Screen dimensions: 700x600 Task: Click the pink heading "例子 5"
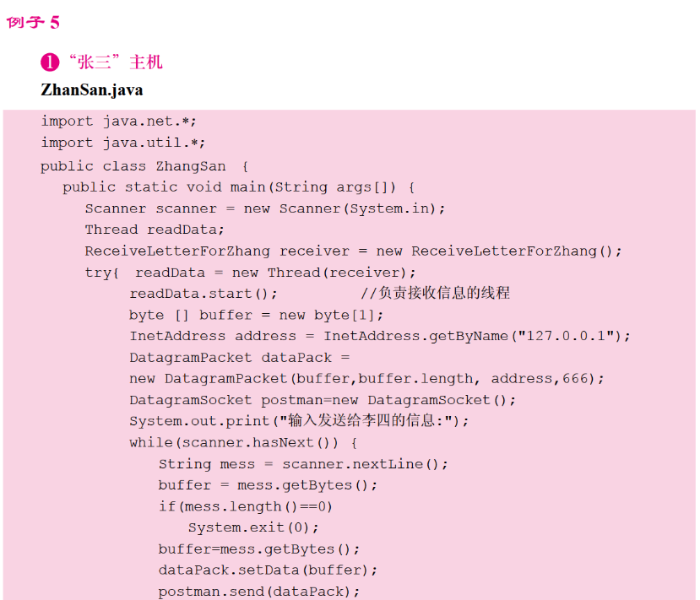(x=33, y=23)
